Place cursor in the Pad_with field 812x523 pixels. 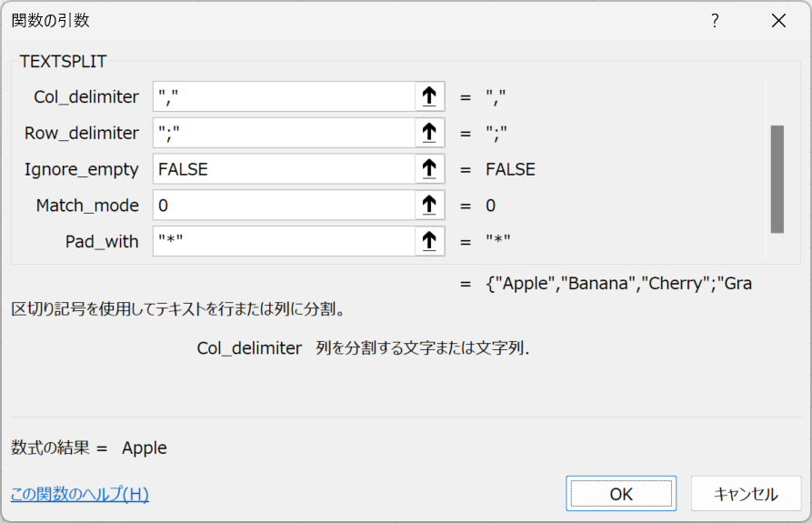284,241
